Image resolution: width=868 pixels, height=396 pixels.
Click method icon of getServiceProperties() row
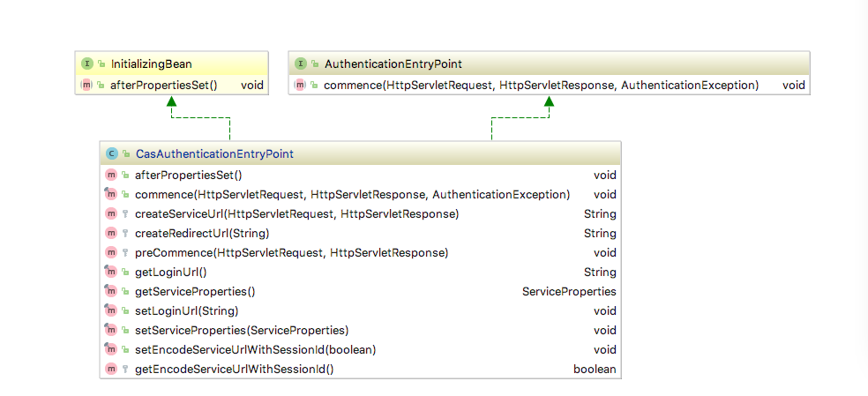pyautogui.click(x=111, y=291)
